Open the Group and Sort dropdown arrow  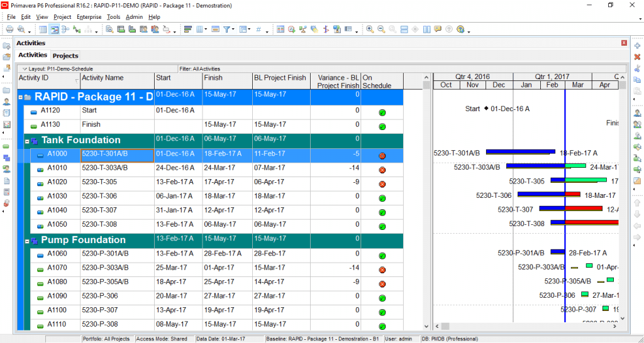coord(249,30)
